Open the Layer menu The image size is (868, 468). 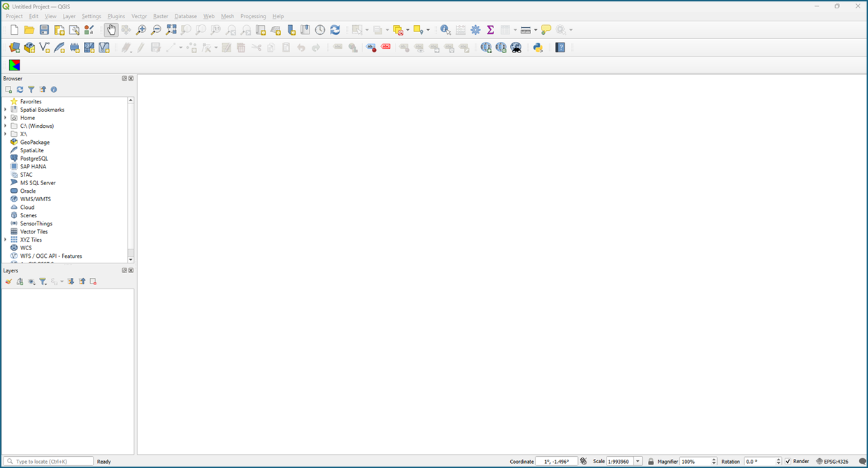tap(69, 16)
